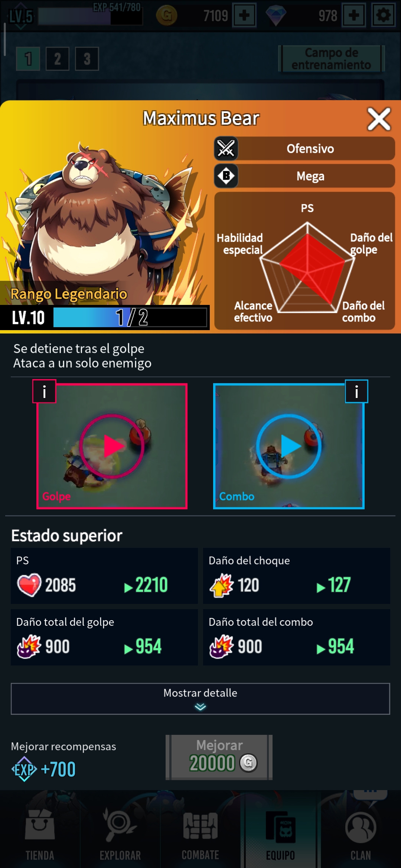Select team slot 3
The height and width of the screenshot is (868, 401).
(x=87, y=59)
